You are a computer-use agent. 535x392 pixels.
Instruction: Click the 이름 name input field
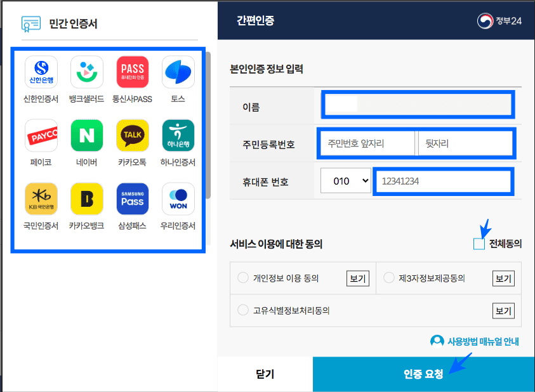(x=418, y=105)
